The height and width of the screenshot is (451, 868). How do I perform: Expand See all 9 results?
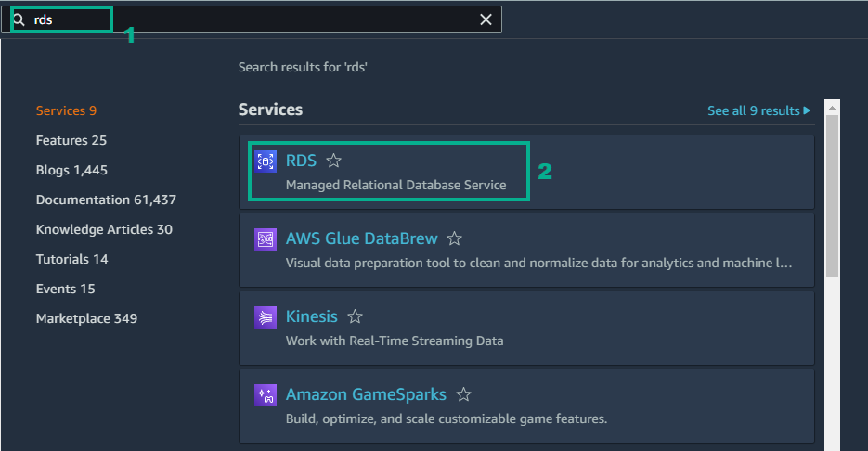tap(758, 110)
